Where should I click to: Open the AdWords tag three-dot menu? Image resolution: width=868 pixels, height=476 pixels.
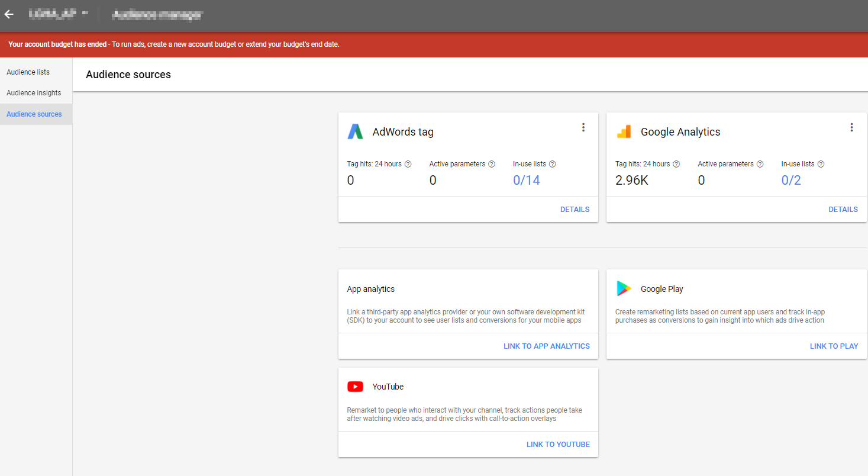pos(583,127)
